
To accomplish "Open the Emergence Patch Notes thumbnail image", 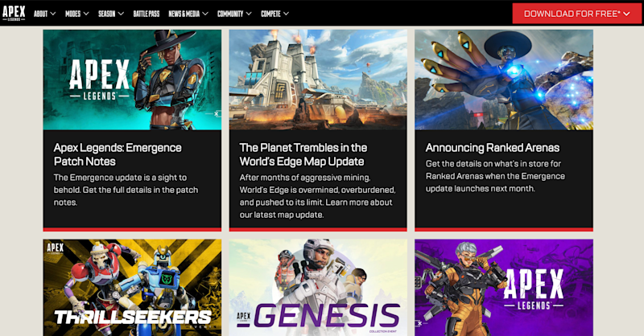I will click(x=132, y=80).
